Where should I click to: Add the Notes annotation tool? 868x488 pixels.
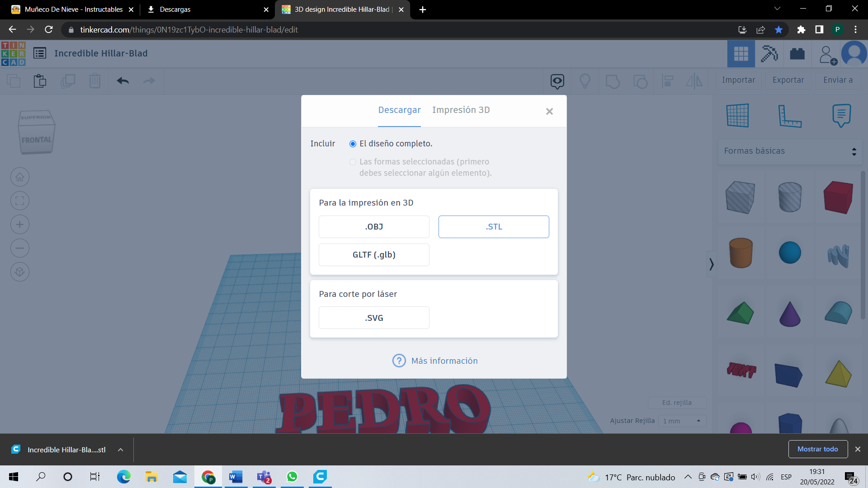click(x=841, y=116)
